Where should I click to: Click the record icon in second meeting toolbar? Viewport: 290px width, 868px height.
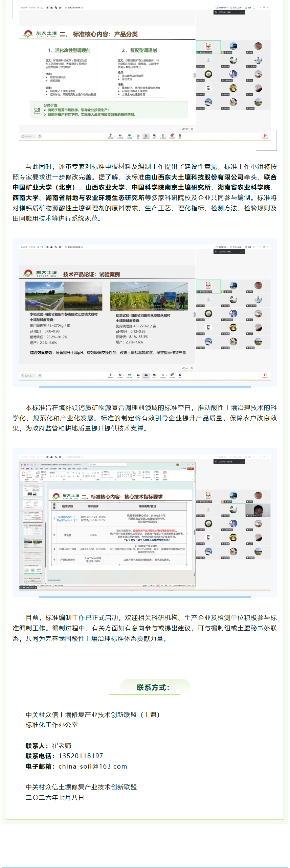163,375
